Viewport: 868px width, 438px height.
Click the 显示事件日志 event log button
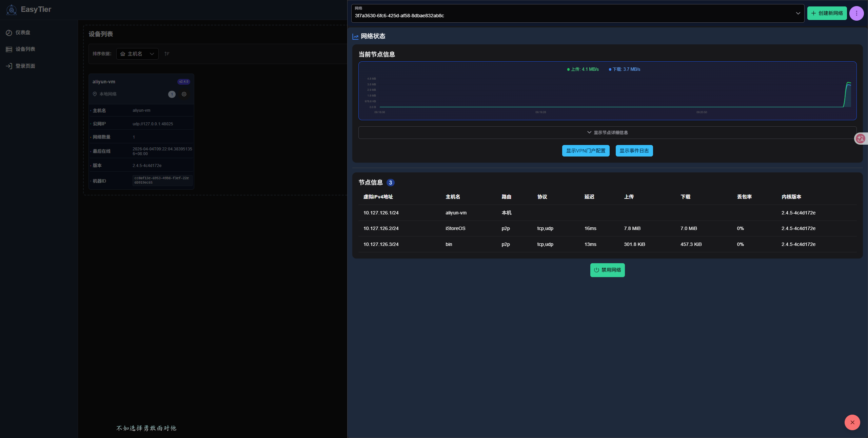634,151
